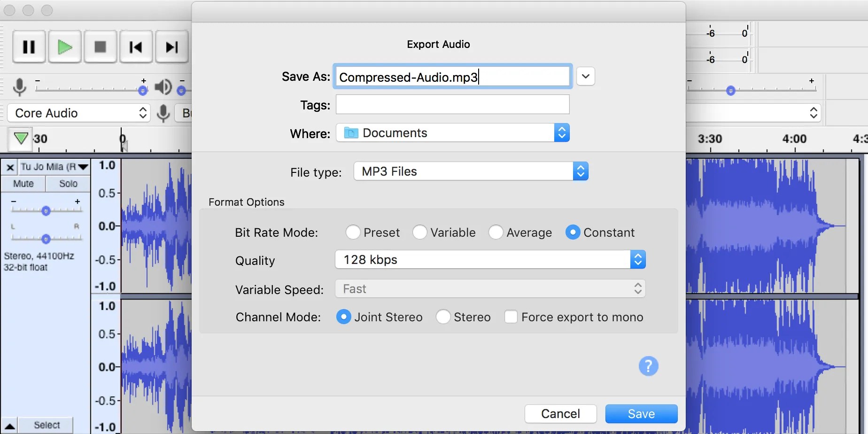Change the export folder from Documents

(562, 132)
